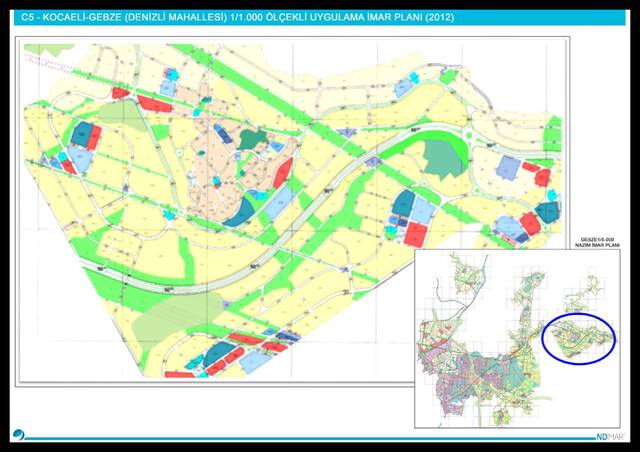
Task: Click the slide title mentioning Kocaeli-Gebze 2012 plan
Action: (x=238, y=18)
